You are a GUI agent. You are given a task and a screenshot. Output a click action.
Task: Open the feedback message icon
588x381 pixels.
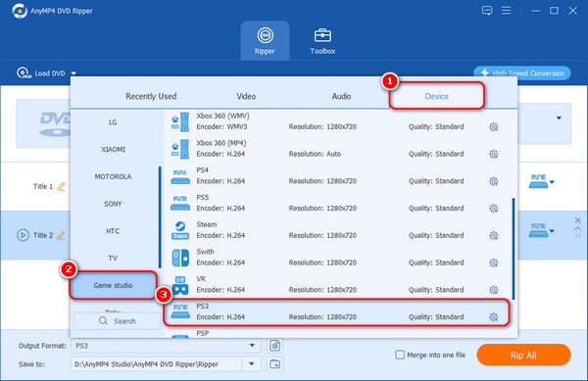[x=487, y=11]
